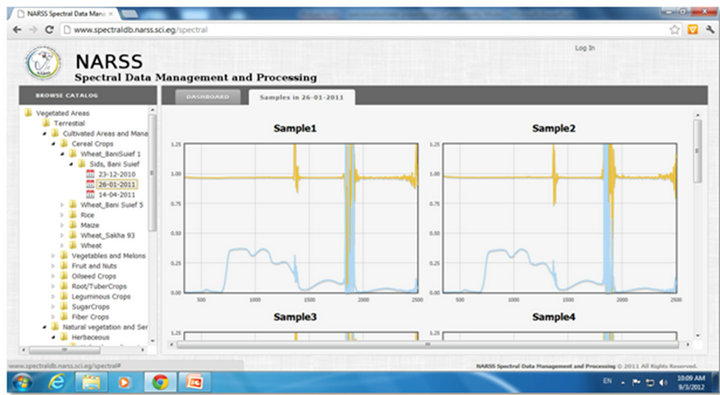Expand the Oilseed Crops folder

(53, 276)
